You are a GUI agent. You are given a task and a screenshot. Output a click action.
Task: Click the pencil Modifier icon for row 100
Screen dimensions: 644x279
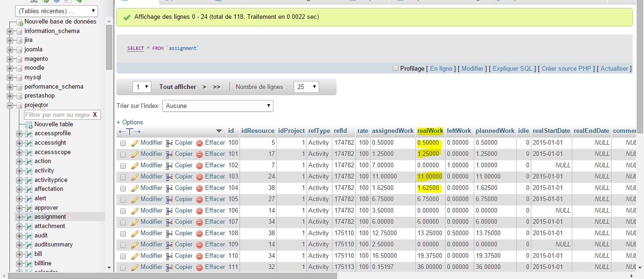tap(135, 143)
